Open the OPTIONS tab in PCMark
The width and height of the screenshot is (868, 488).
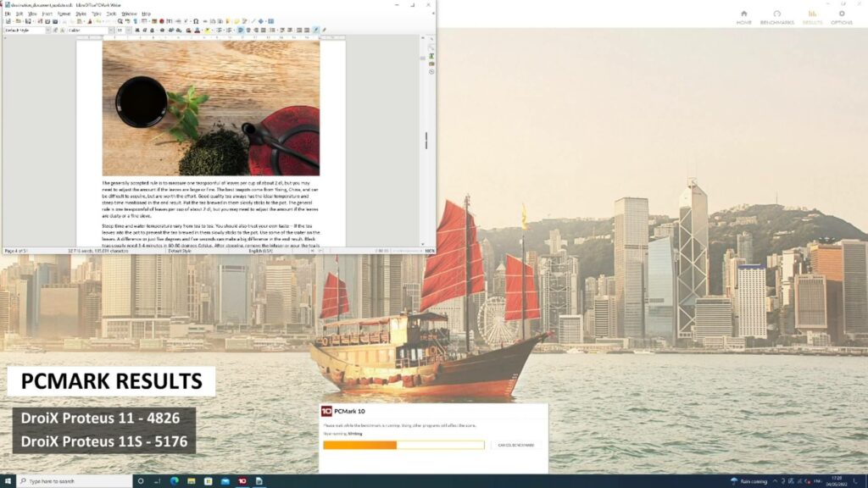842,18
